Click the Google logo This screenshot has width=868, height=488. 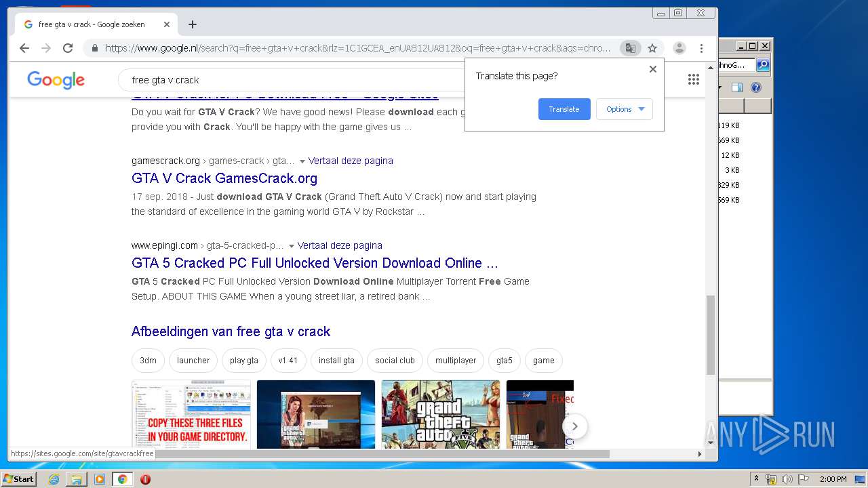[56, 80]
